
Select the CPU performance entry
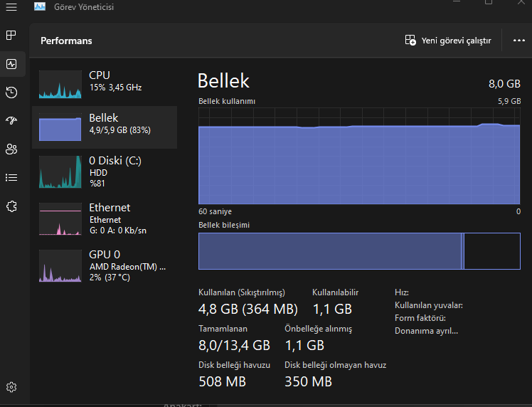click(114, 81)
